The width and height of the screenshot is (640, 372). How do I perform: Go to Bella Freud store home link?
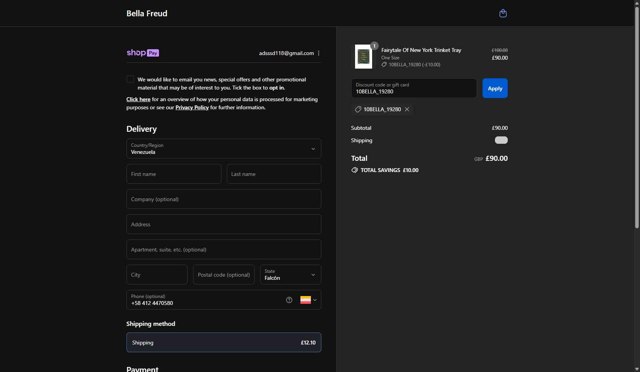[147, 13]
